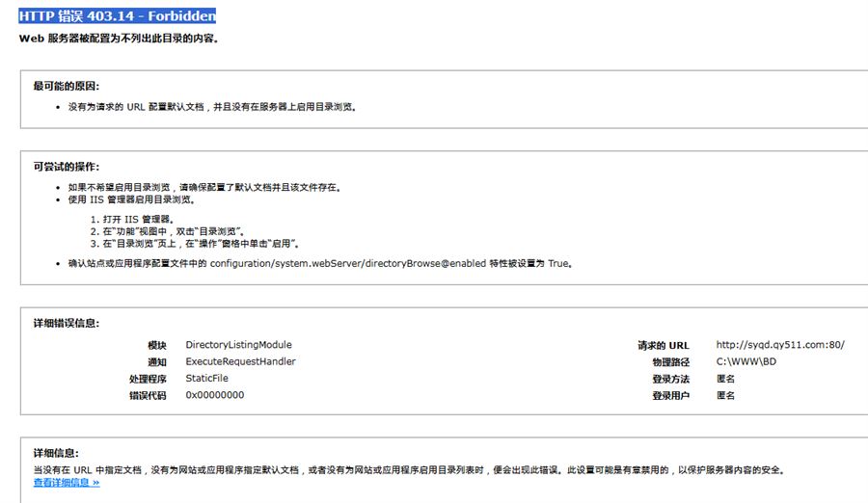Screen dimensions: 868x503
Task: Click the physical path C:\WWW\BD
Action: (747, 361)
